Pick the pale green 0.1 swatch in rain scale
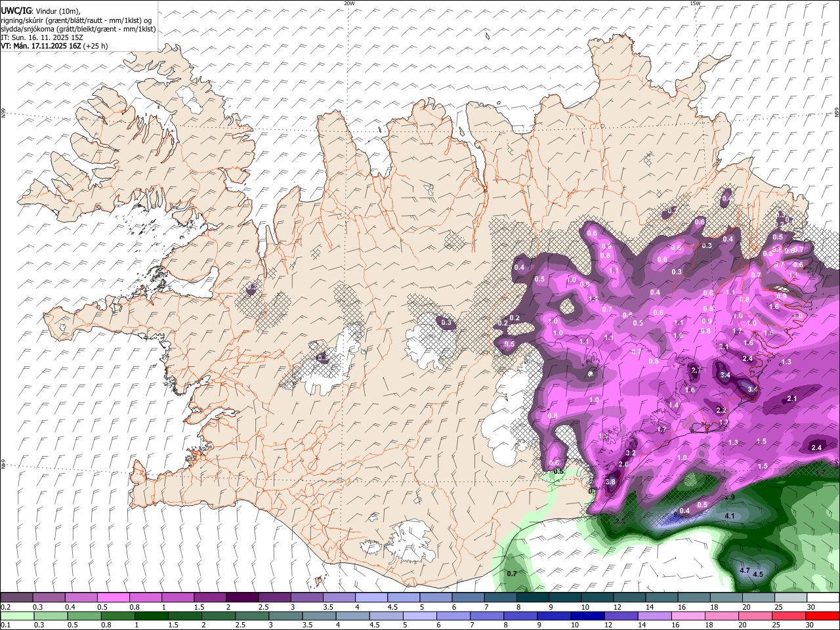840x630 pixels. 16,616
